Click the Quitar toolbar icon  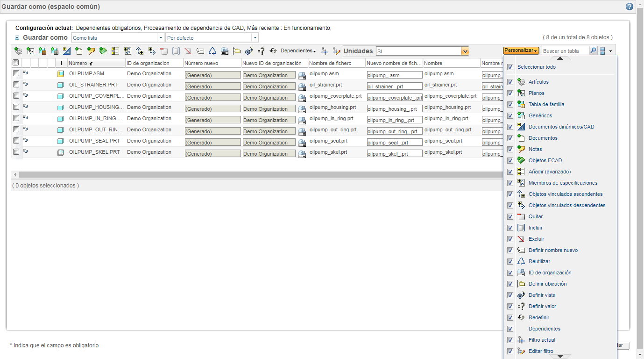tap(164, 51)
